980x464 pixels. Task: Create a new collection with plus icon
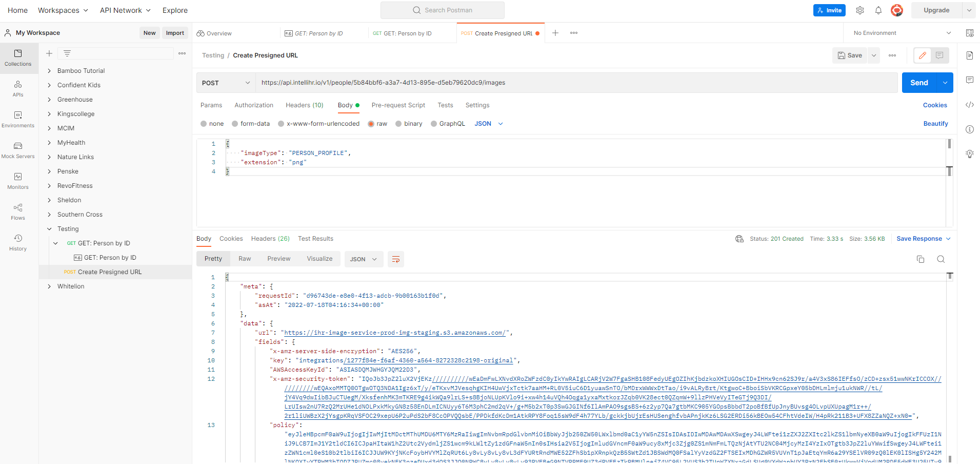49,53
